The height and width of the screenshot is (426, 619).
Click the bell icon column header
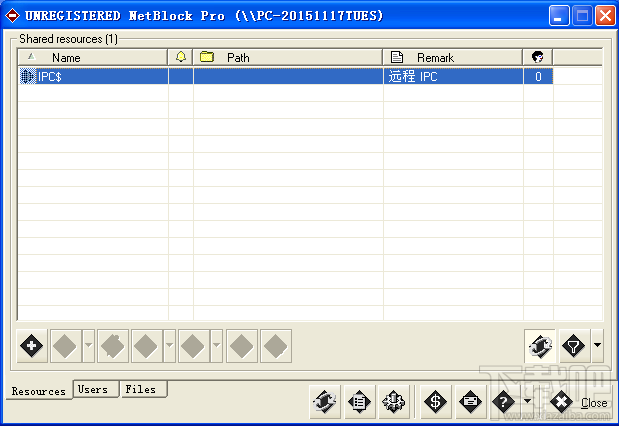[x=181, y=58]
